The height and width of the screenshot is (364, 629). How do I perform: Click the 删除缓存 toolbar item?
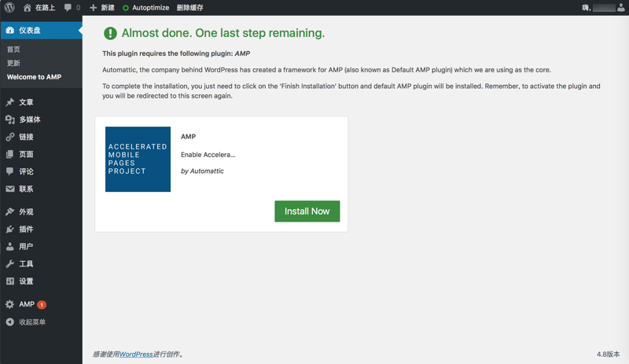pyautogui.click(x=189, y=8)
